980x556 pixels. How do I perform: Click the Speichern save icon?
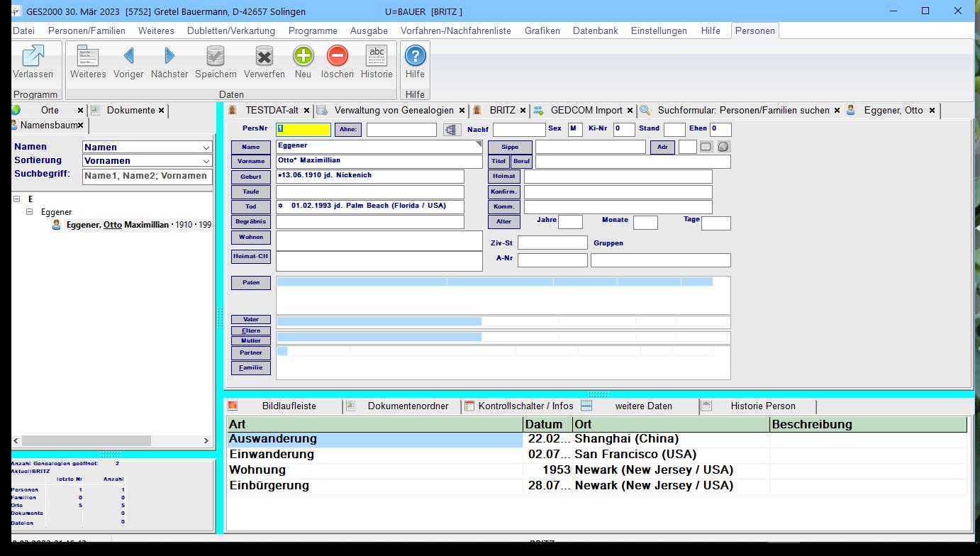[216, 55]
